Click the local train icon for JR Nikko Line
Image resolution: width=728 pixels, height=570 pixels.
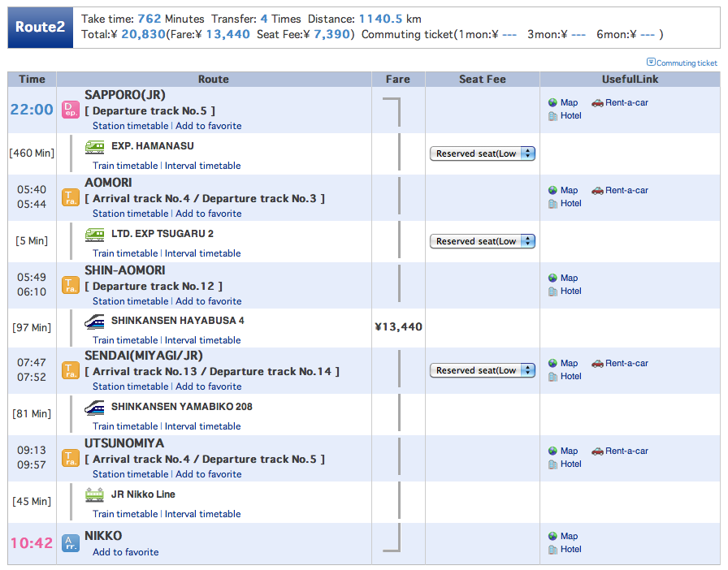pyautogui.click(x=95, y=495)
